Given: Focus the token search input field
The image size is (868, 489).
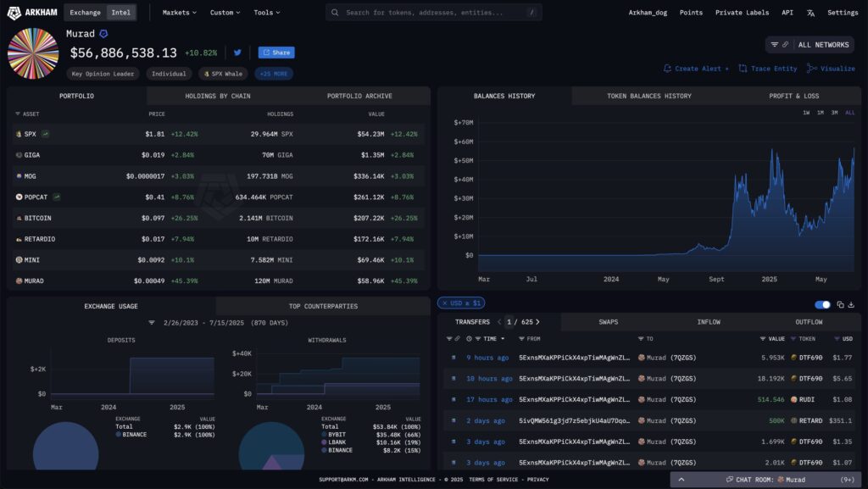Looking at the screenshot, I should [x=434, y=12].
